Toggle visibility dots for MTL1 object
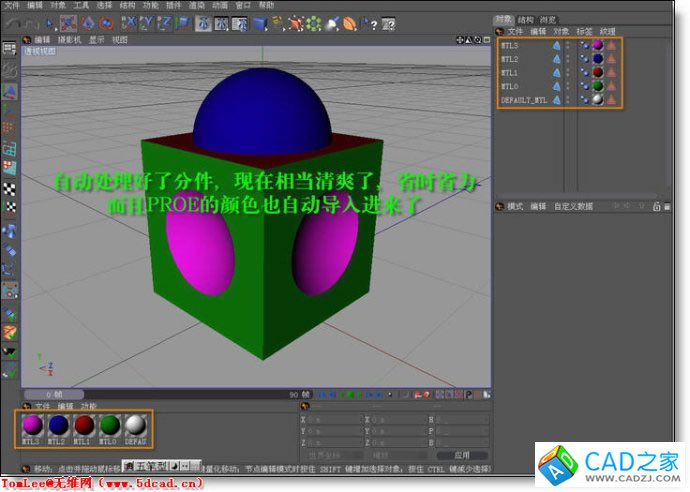 (570, 73)
